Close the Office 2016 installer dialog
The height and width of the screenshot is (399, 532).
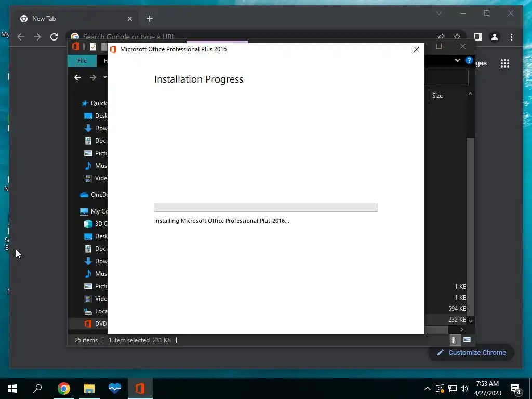click(416, 49)
